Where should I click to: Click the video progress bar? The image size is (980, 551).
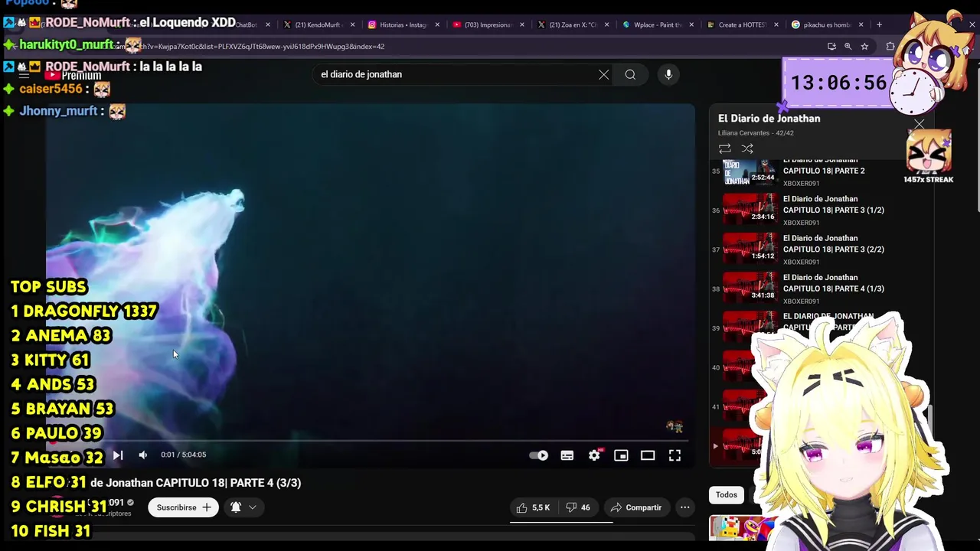tap(367, 441)
